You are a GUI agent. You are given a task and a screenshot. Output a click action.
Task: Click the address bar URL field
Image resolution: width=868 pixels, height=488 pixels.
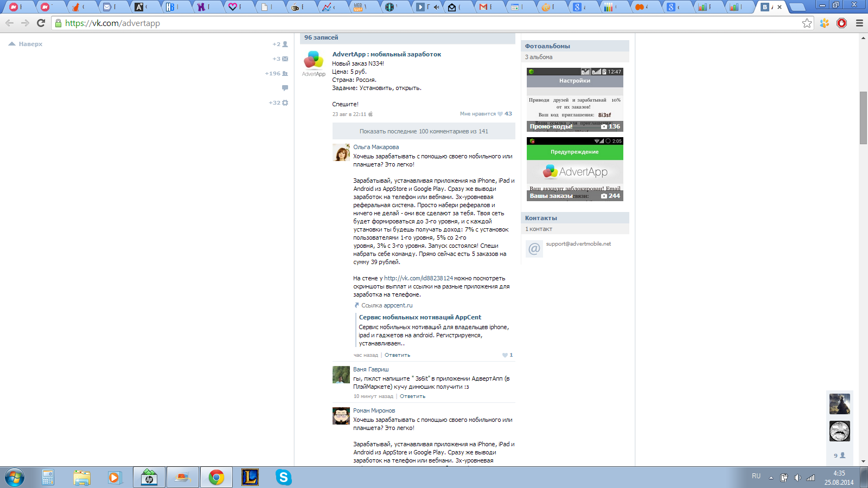pyautogui.click(x=432, y=23)
